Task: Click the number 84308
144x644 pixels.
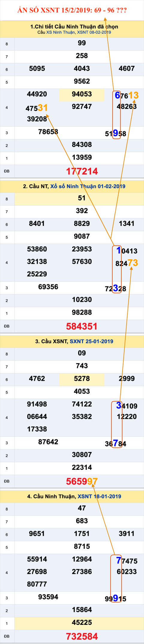Action: (x=82, y=145)
